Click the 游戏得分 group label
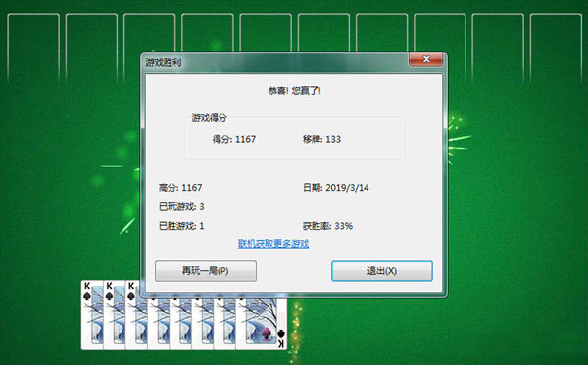588x365 pixels. [x=210, y=118]
